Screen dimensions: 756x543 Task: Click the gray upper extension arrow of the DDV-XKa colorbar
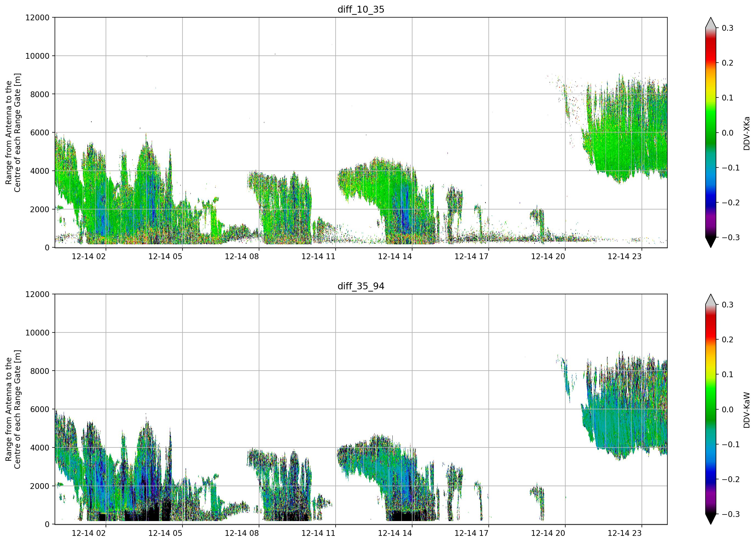tap(711, 23)
